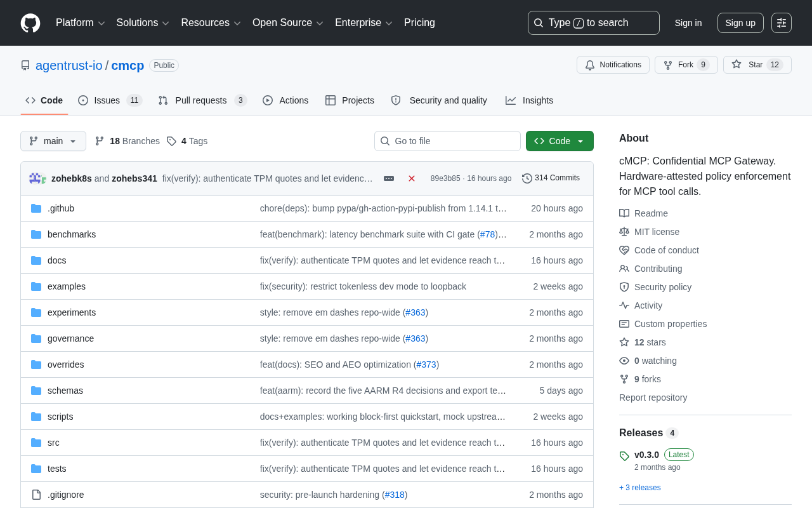
Task: Click the Notifications button
Action: coord(613,65)
